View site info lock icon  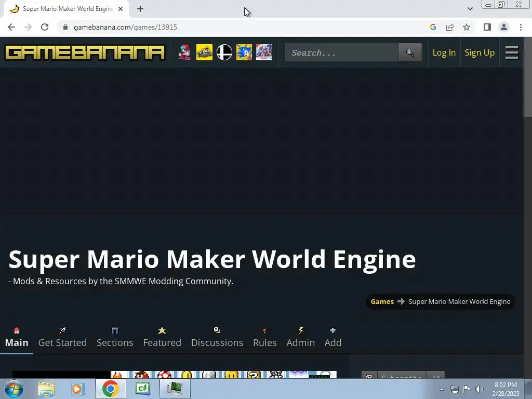[x=65, y=27]
